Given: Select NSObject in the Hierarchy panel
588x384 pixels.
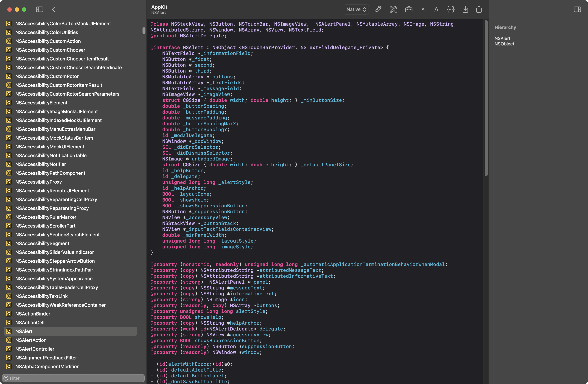Looking at the screenshot, I should [504, 44].
